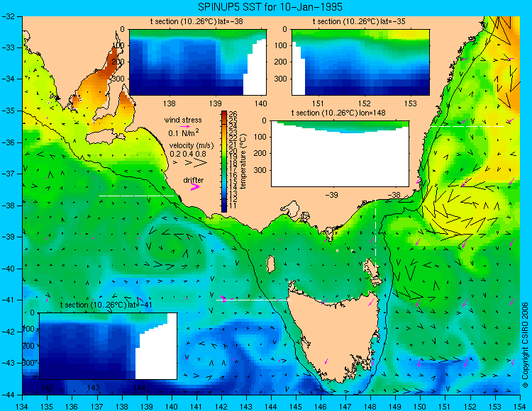Select the 't section lat=-41' inset title
Viewport: 532px width, 411px height.
[x=106, y=305]
